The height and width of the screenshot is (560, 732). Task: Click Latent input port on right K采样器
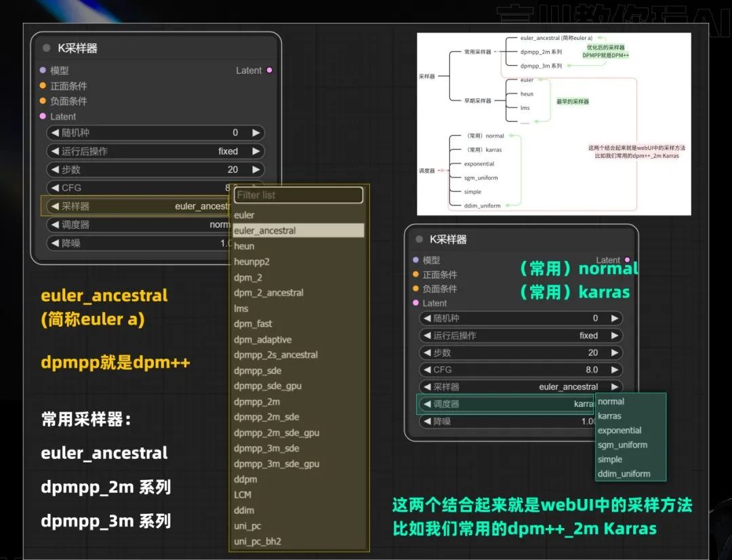click(x=415, y=302)
